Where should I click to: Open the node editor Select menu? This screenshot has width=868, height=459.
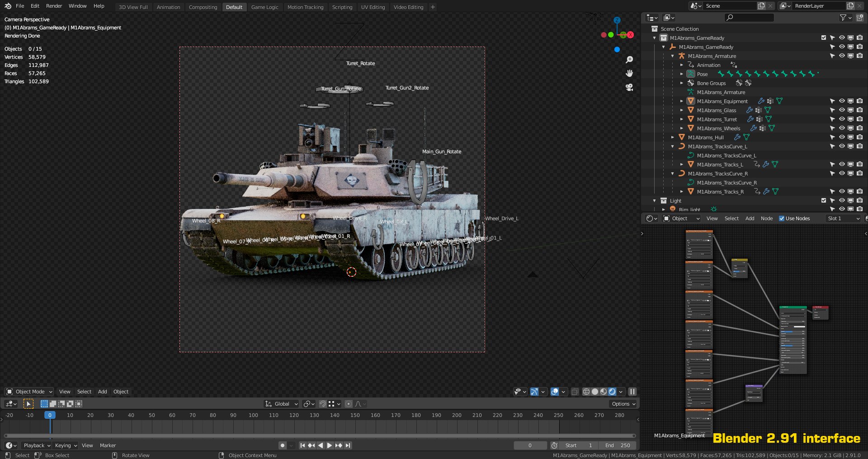[x=731, y=218]
